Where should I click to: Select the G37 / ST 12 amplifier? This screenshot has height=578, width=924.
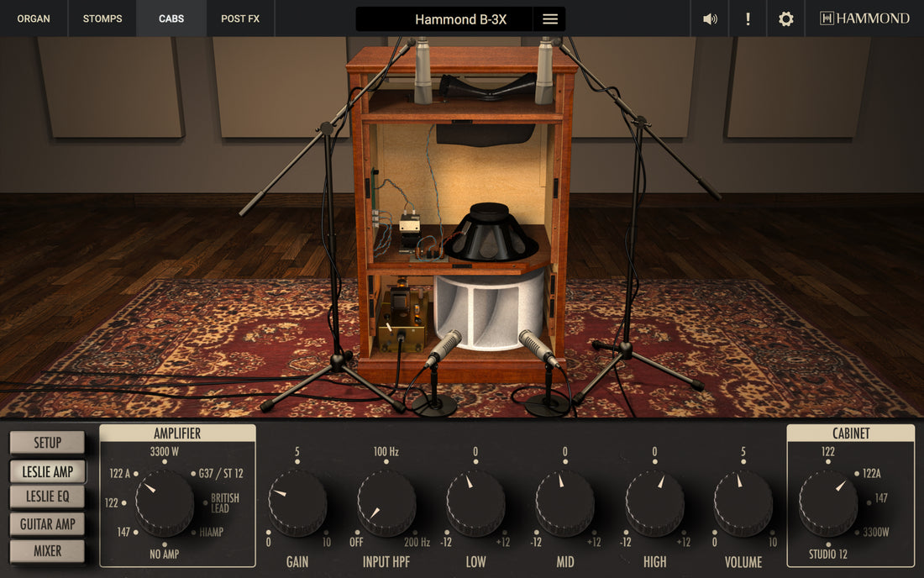(x=221, y=473)
